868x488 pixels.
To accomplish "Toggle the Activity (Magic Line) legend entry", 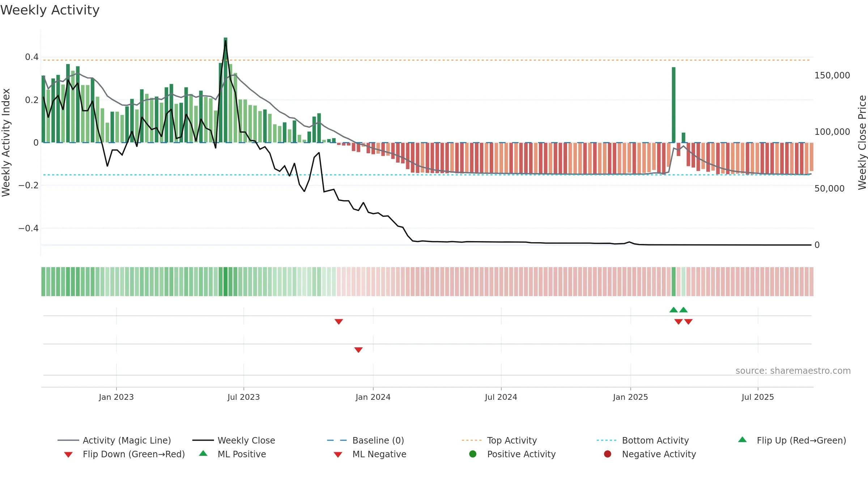I will tap(114, 440).
